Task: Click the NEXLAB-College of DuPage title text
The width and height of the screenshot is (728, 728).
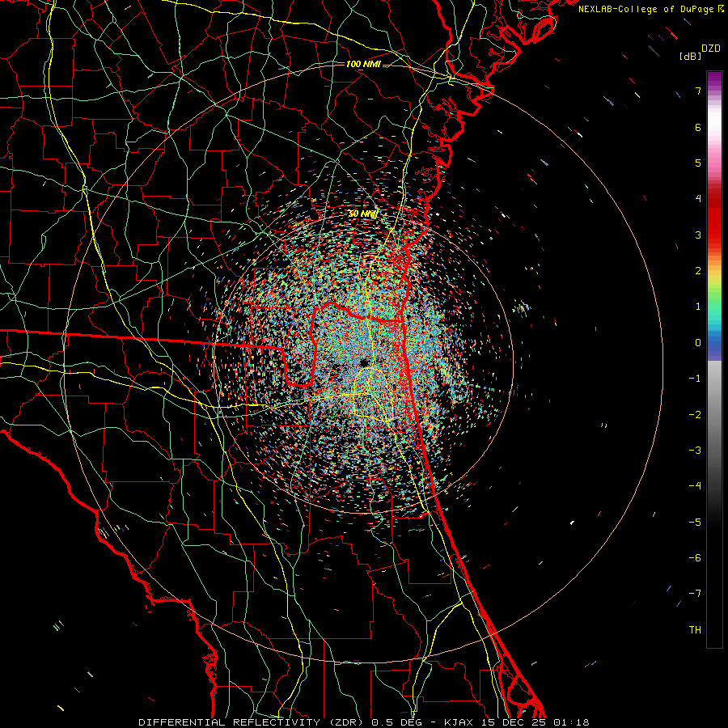Action: tap(645, 9)
